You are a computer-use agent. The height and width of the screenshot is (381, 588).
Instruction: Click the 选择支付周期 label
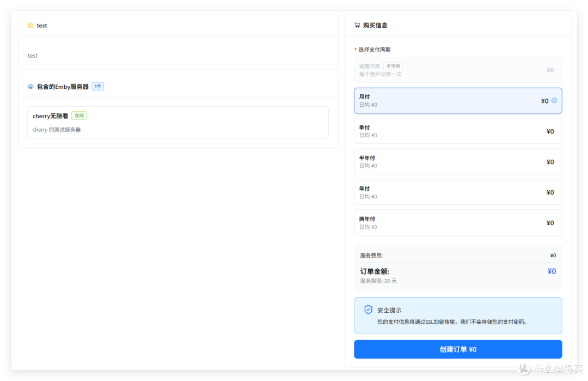pos(374,50)
